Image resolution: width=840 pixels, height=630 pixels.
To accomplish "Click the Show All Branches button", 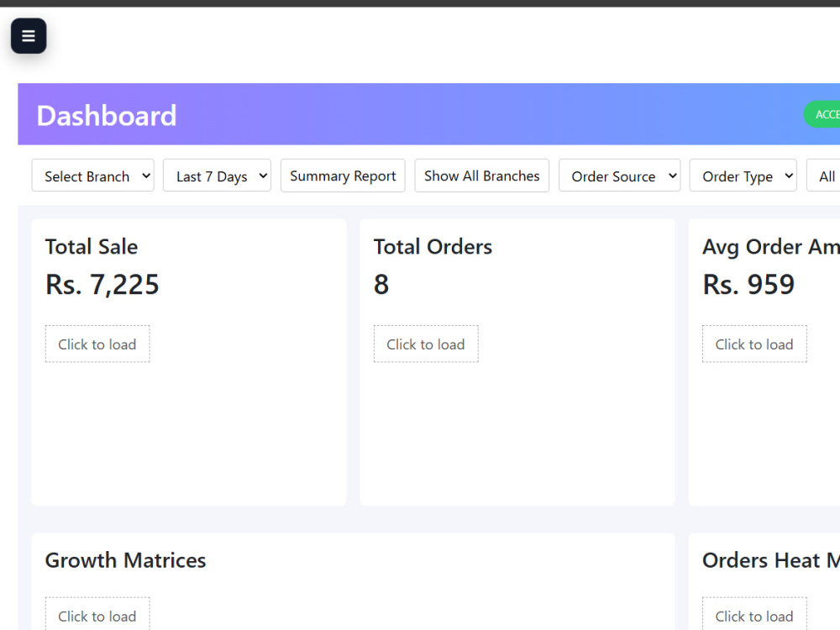I will (481, 176).
